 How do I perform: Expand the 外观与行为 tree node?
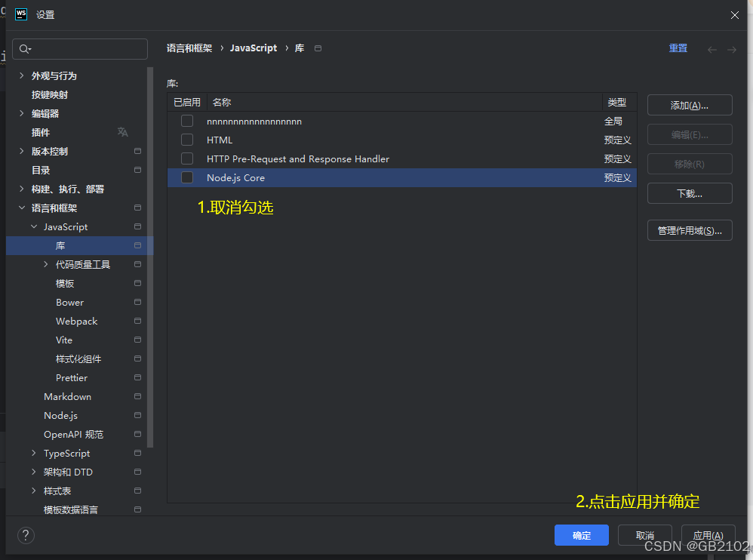click(22, 75)
